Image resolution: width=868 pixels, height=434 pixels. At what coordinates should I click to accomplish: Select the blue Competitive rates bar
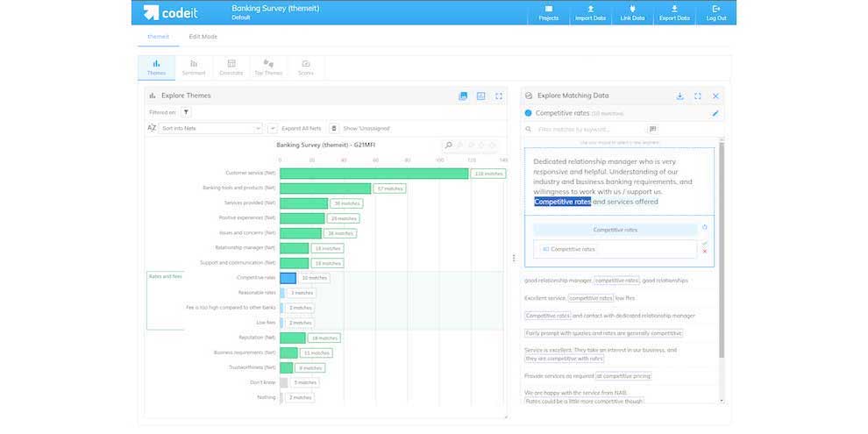tap(288, 278)
